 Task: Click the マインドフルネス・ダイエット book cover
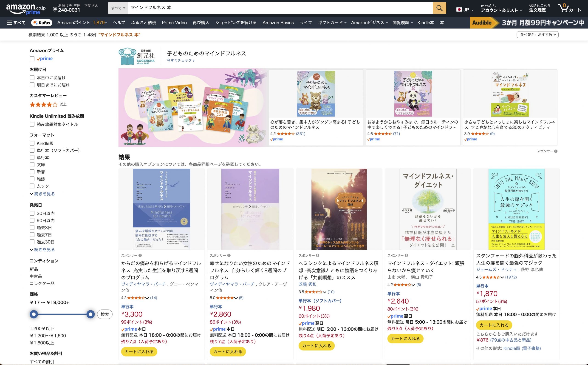pyautogui.click(x=428, y=209)
